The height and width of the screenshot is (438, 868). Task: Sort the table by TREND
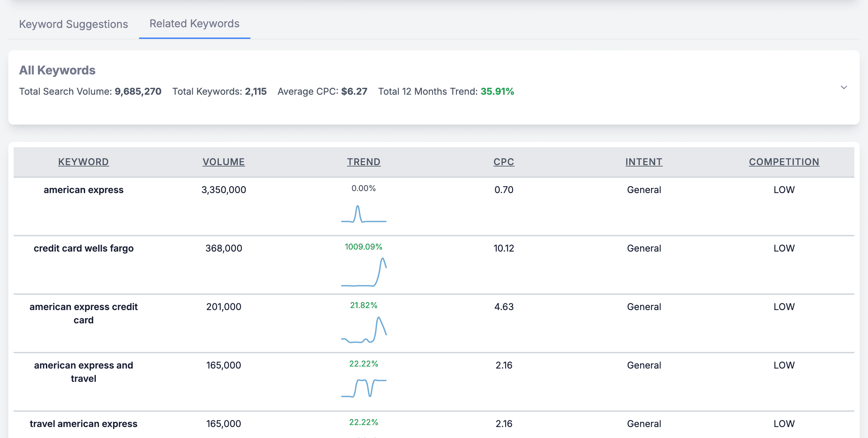[x=363, y=162]
